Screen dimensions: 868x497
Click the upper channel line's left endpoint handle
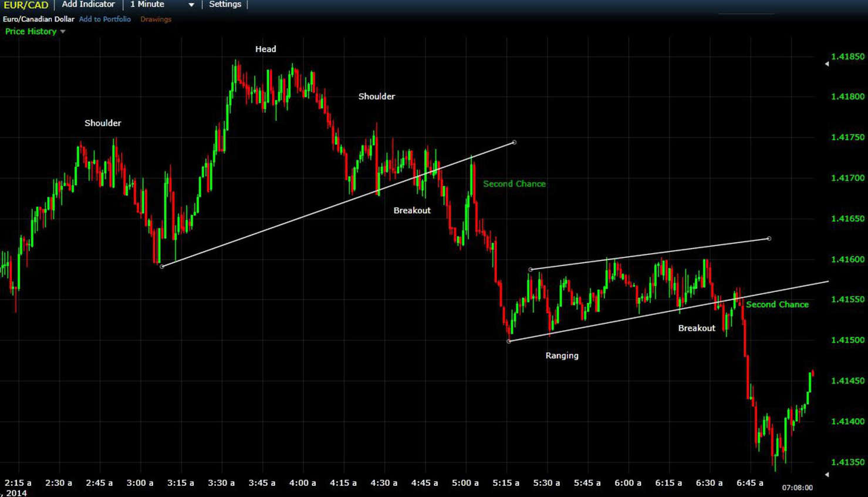click(531, 270)
